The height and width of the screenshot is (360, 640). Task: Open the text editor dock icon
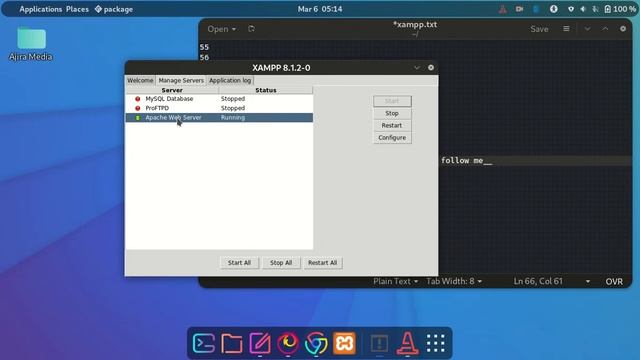260,343
